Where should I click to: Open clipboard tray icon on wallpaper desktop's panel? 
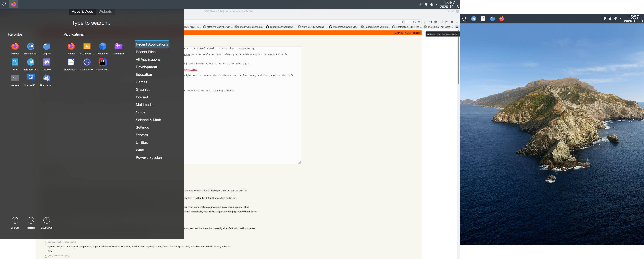[x=605, y=19]
